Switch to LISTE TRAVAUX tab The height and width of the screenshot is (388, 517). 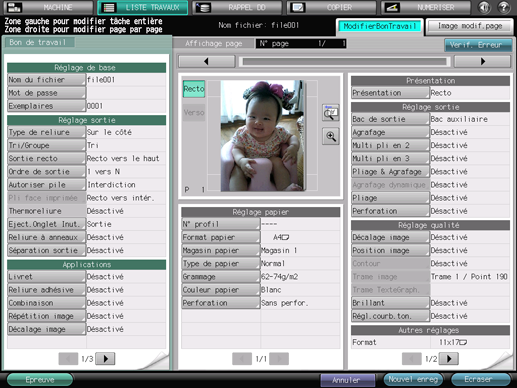point(143,7)
